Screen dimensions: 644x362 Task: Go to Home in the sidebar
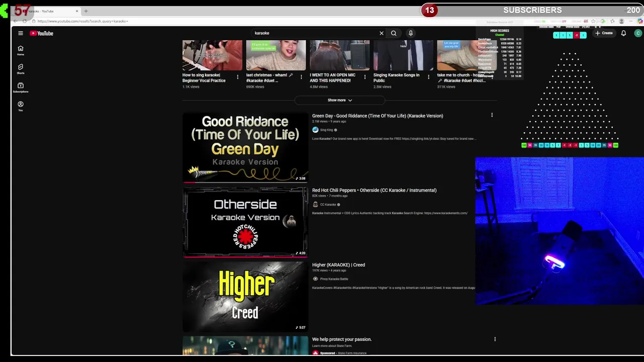point(21,50)
